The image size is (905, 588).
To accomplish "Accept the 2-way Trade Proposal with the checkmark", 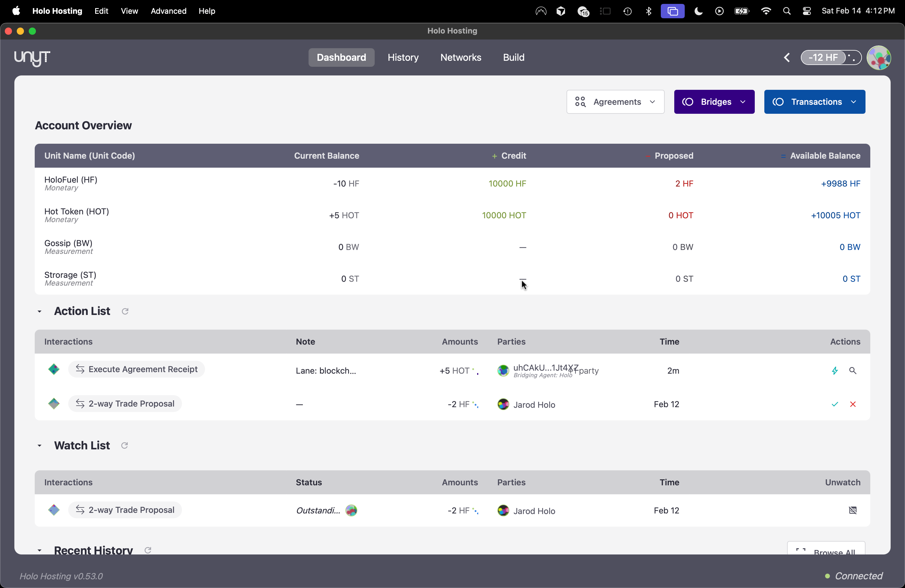I will (x=835, y=404).
